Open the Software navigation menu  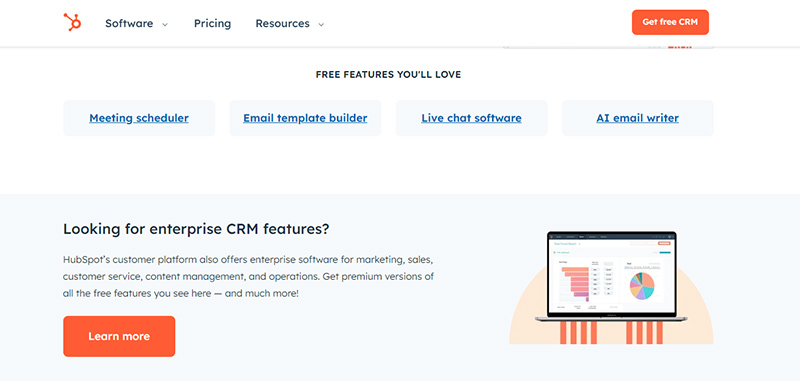tap(129, 23)
